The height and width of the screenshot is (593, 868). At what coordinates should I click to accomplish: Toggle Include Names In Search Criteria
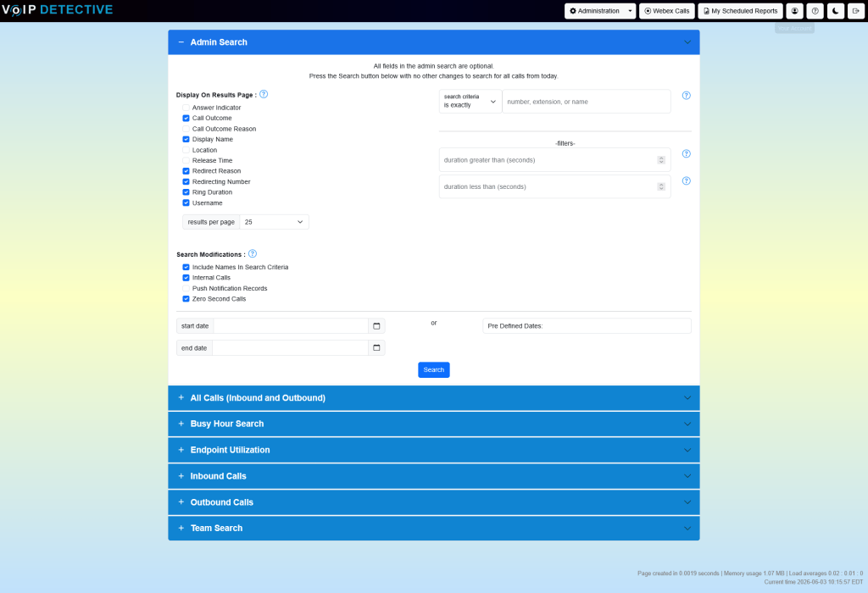tap(186, 267)
